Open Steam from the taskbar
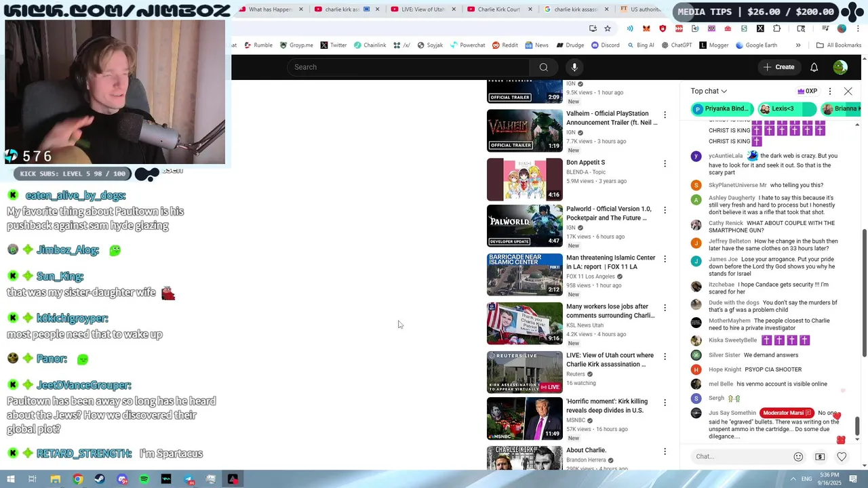The width and height of the screenshot is (868, 488). tap(100, 479)
